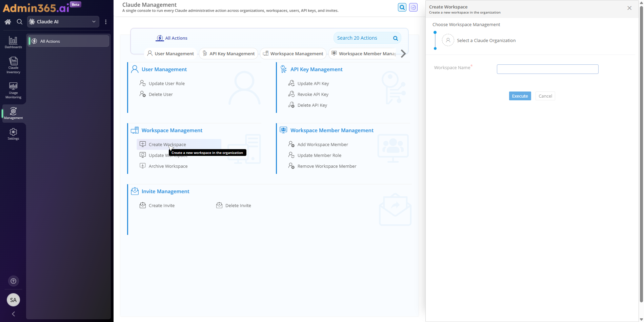Click the Execute button
Image resolution: width=644 pixels, height=322 pixels.
tap(520, 96)
